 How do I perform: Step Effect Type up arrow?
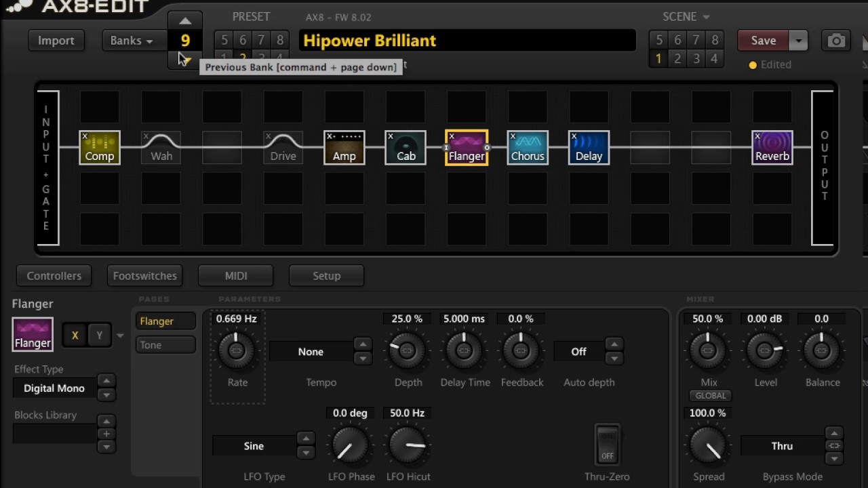point(106,381)
